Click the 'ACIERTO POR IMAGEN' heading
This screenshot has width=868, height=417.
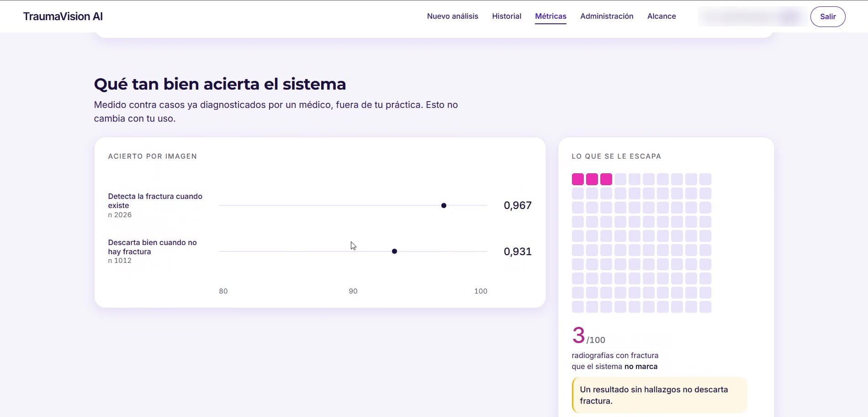[153, 156]
